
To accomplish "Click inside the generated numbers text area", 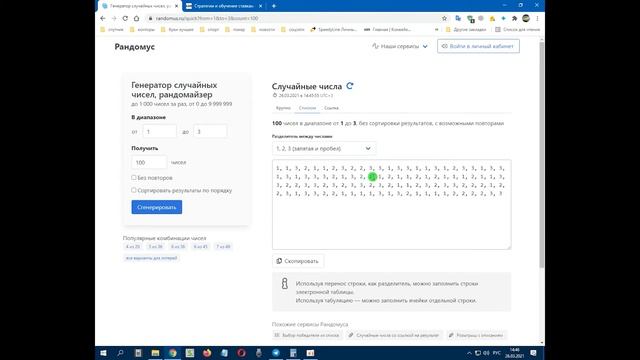I will pos(391,204).
